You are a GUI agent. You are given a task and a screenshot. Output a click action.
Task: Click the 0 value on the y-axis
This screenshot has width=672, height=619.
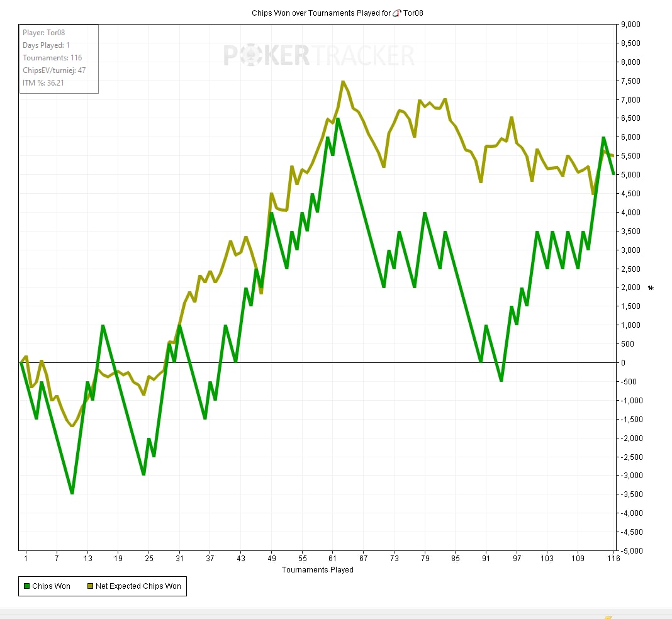623,363
